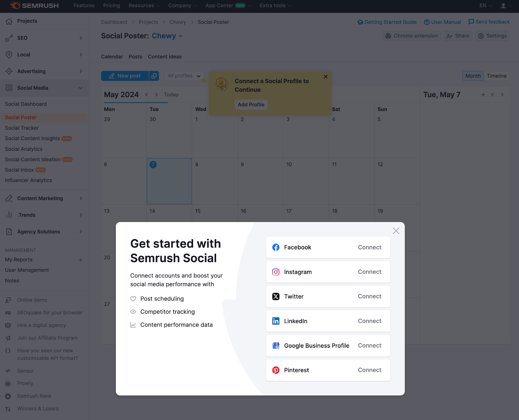Click the duplicate icon beside New post
The image size is (519, 420).
pyautogui.click(x=154, y=76)
